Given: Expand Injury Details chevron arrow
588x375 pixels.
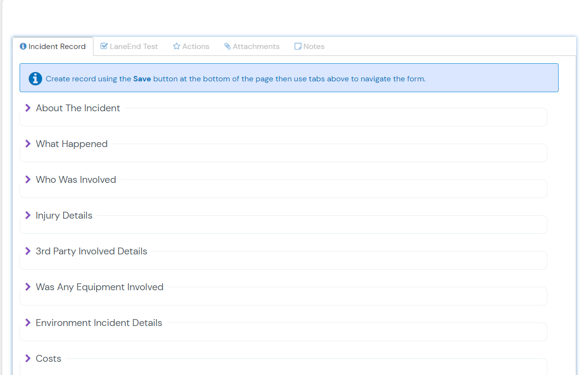Looking at the screenshot, I should point(28,215).
